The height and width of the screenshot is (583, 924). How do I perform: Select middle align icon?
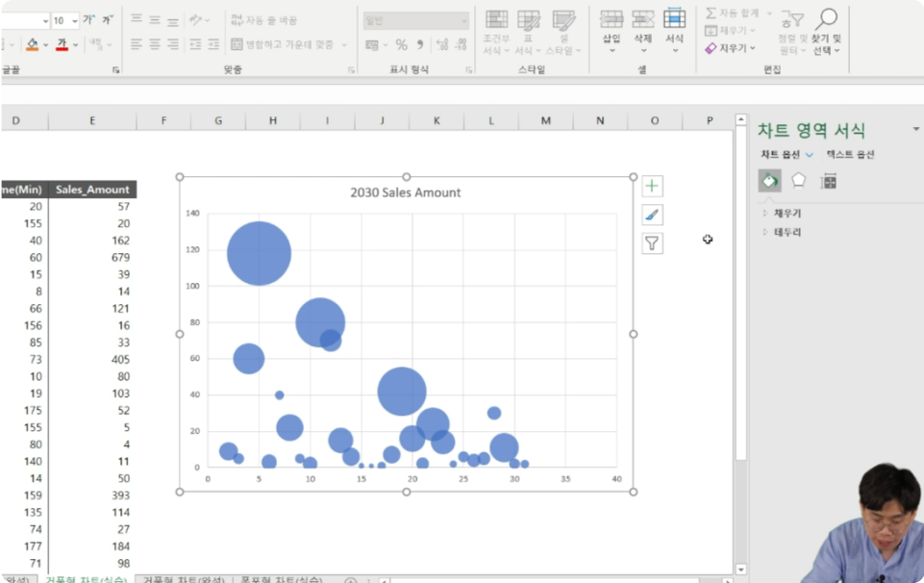point(155,20)
